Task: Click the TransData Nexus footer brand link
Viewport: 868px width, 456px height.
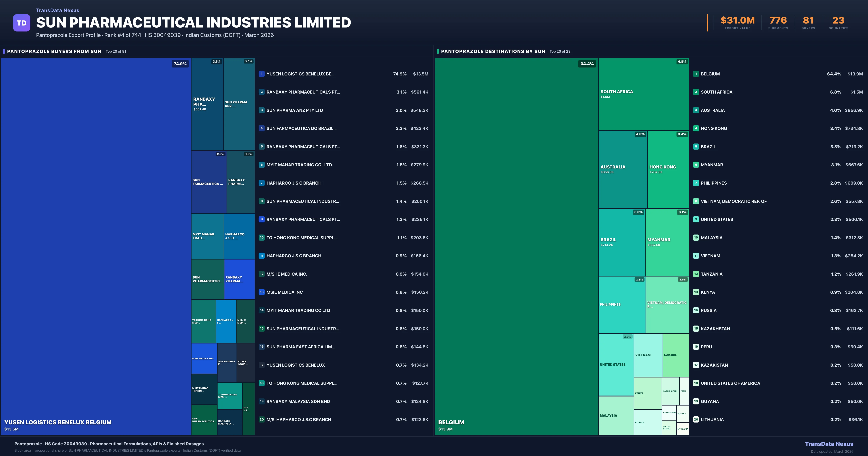Action: point(829,444)
